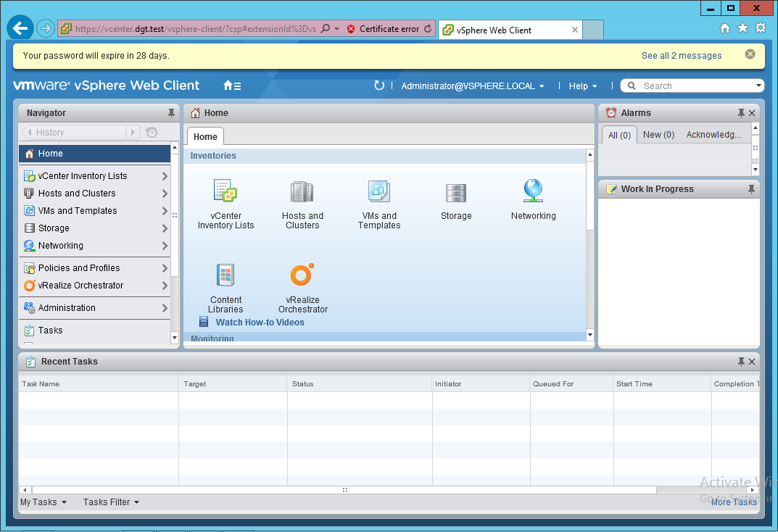Open the My Tasks dropdown
This screenshot has width=778, height=532.
click(44, 502)
